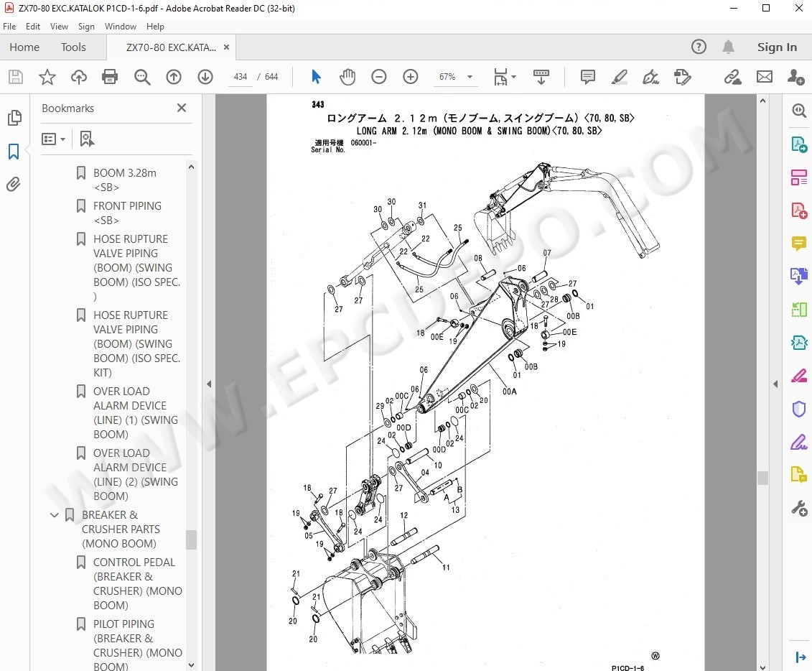The image size is (812, 671).
Task: Open the Edit menu
Action: [32, 27]
